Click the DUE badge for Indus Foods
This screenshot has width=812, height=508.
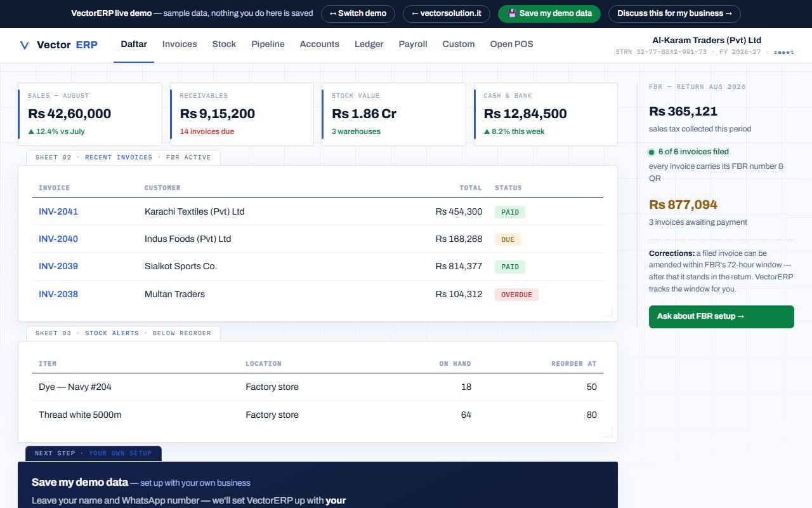(x=507, y=239)
